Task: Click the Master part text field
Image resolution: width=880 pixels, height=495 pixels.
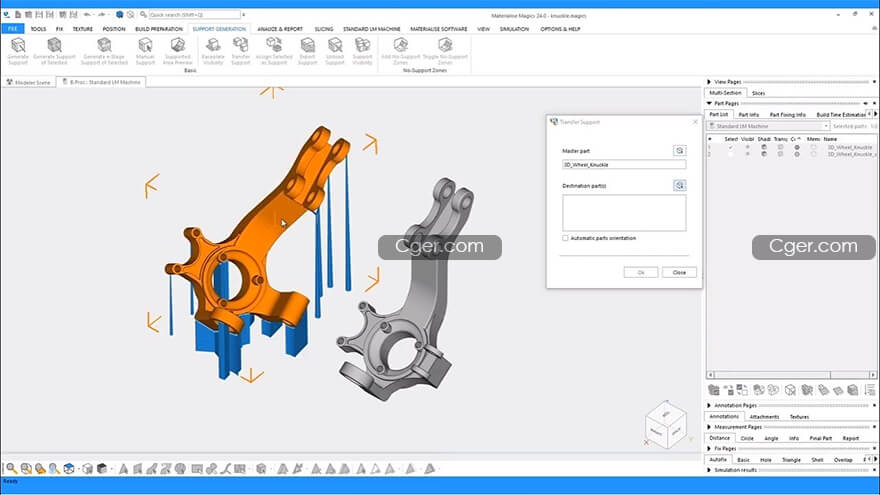Action: [x=624, y=164]
